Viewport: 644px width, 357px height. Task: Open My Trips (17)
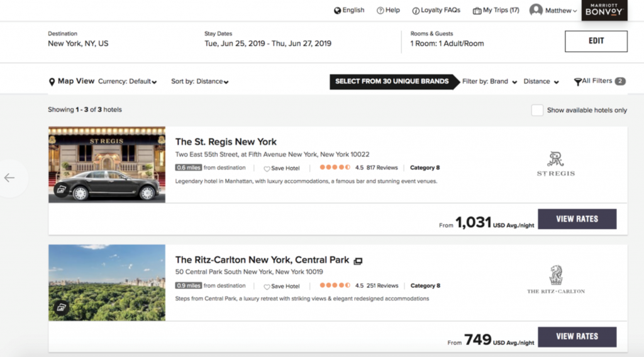pyautogui.click(x=501, y=10)
